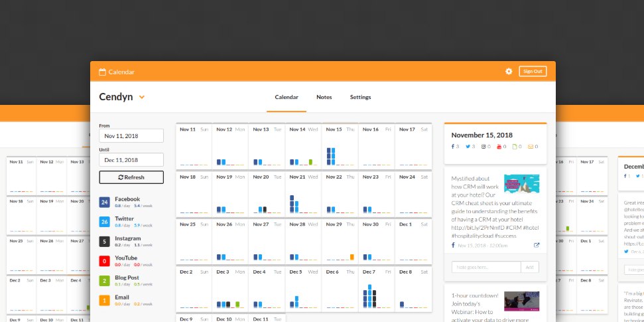The width and height of the screenshot is (644, 322).
Task: Click the Until date field Dec 11, 2018
Action: point(131,160)
